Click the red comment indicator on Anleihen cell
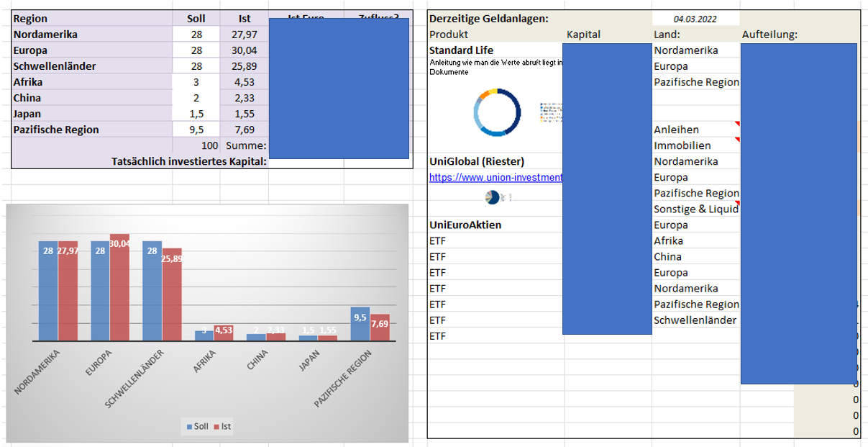This screenshot has height=447, width=868. point(736,125)
